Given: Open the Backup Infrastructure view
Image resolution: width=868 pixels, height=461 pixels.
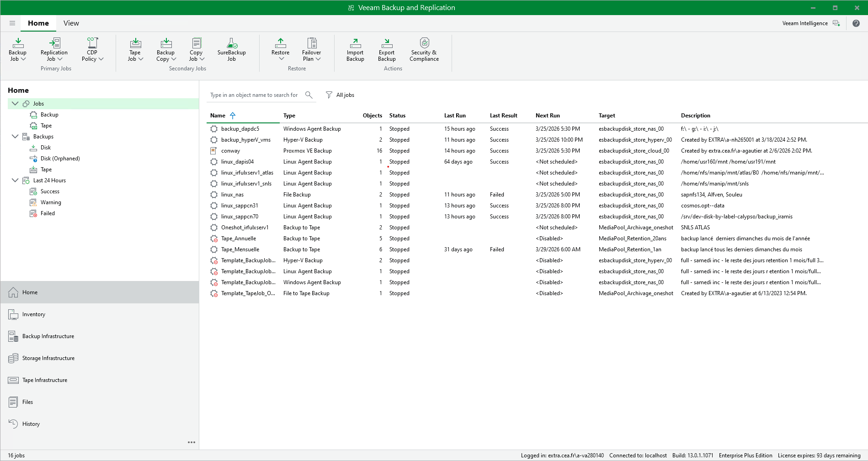Looking at the screenshot, I should [x=48, y=336].
